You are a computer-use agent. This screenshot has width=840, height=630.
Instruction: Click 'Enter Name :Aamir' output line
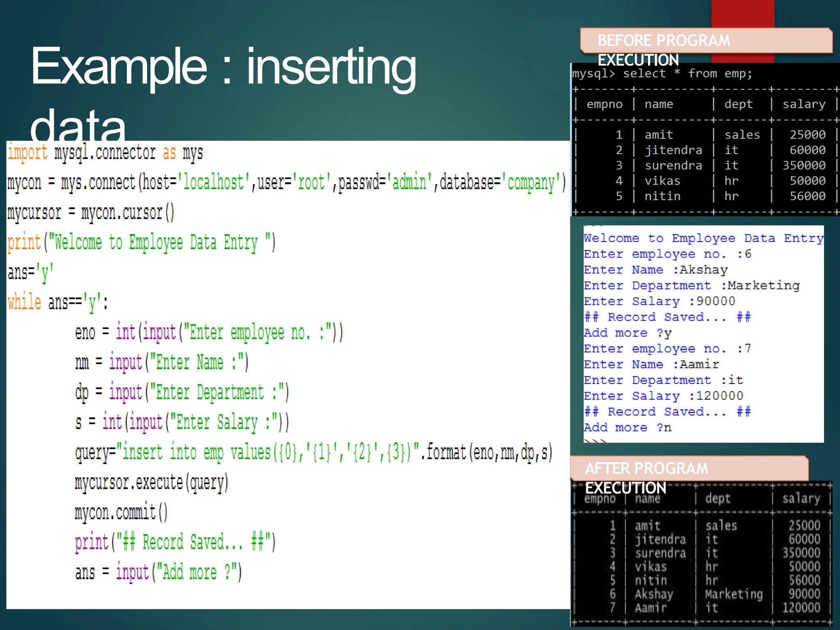[651, 365]
